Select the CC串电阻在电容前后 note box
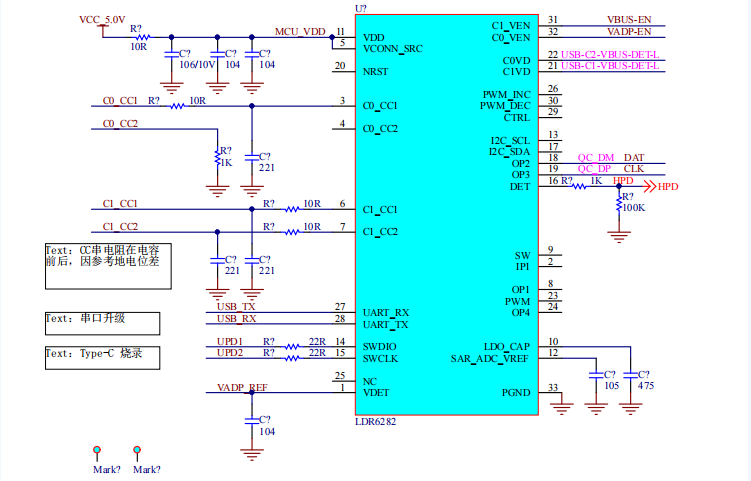 click(108, 266)
